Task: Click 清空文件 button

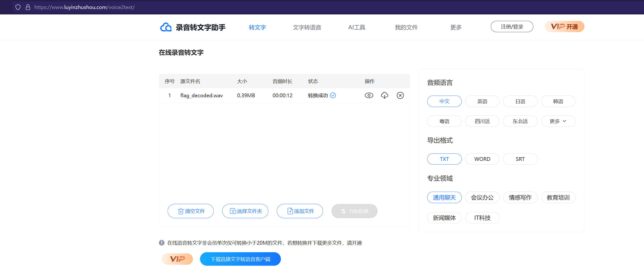Action: pos(191,211)
